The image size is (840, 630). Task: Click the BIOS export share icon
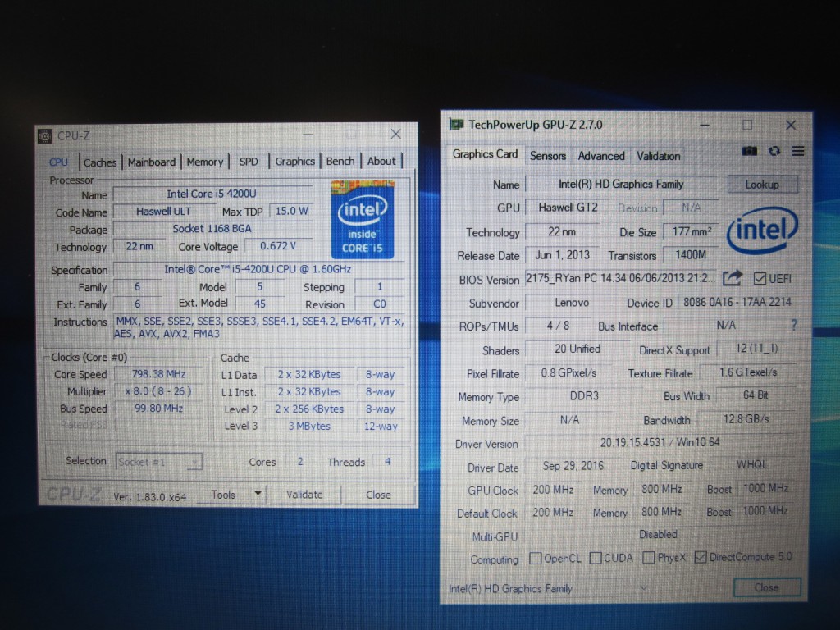coord(733,278)
